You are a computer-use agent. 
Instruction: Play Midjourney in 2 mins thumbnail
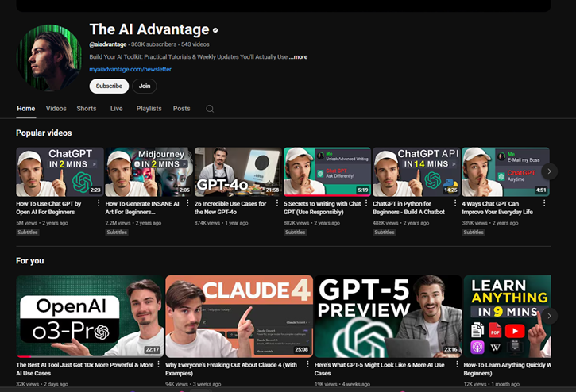149,171
